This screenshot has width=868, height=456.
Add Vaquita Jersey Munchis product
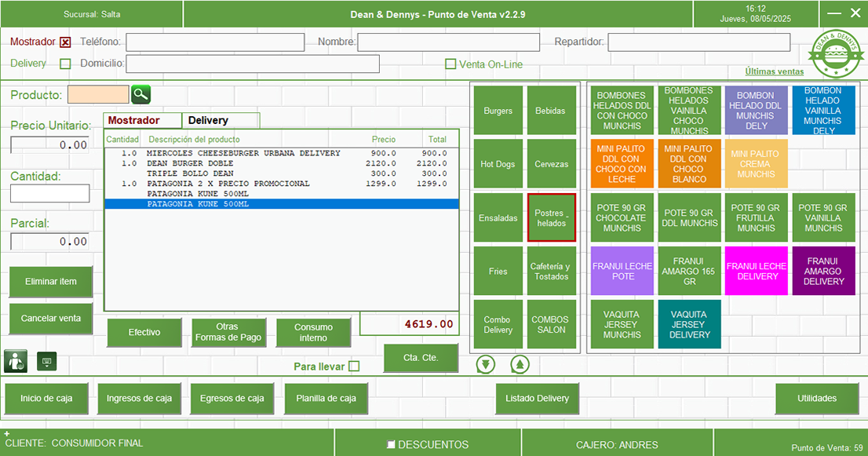(x=622, y=324)
